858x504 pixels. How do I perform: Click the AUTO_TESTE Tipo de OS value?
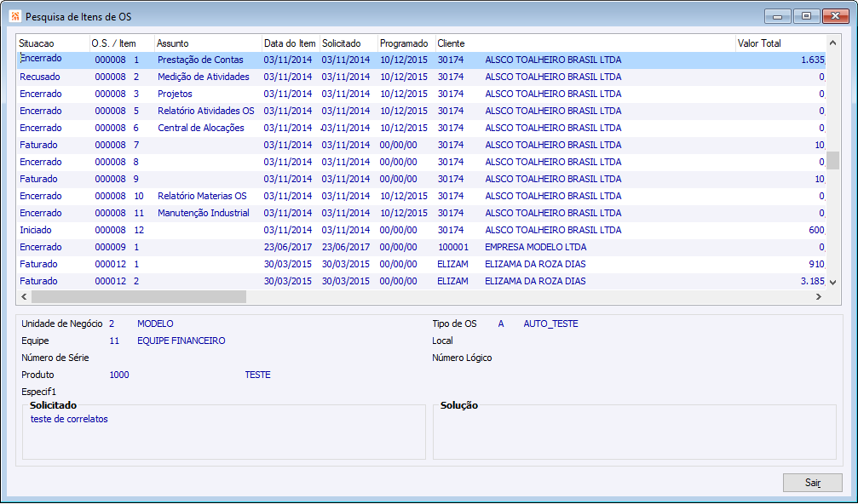550,324
